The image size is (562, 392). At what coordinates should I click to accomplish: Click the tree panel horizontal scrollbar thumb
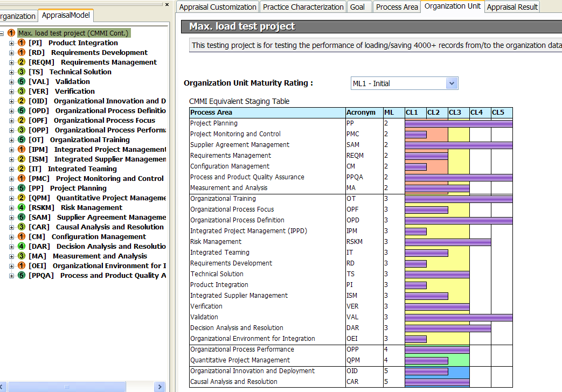[x=67, y=387]
